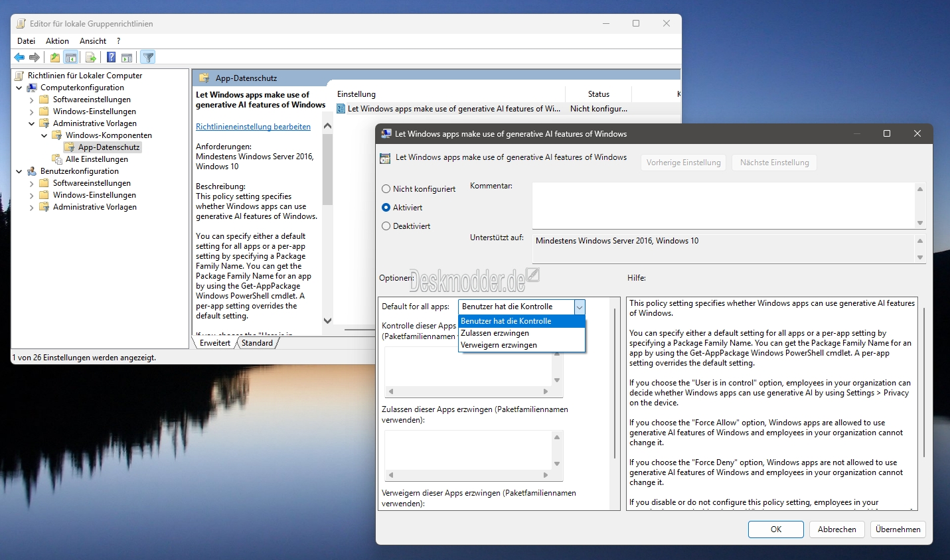Expand Softwareeinstellungen under Computerkonfiguration

point(32,100)
